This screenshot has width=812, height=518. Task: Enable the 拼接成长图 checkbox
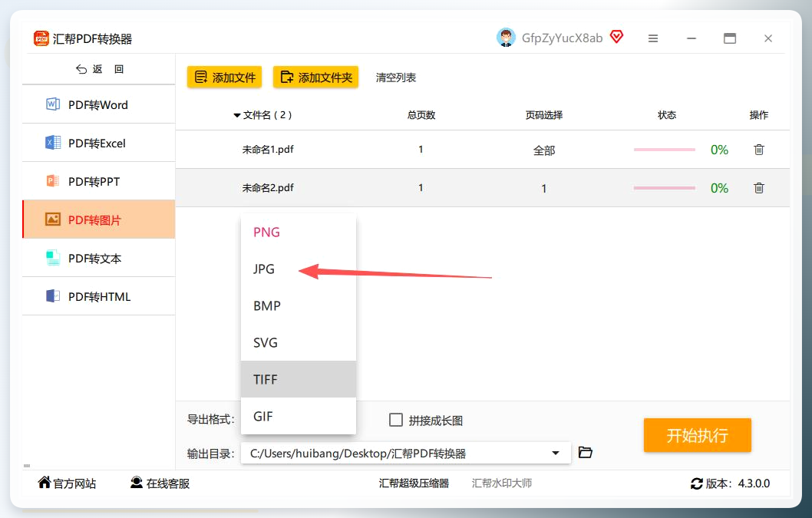[x=396, y=420]
